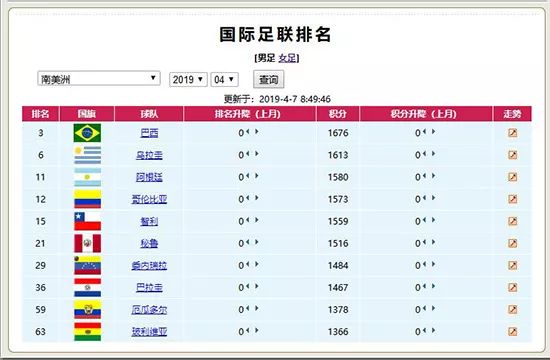The width and height of the screenshot is (550, 360).
Task: Click the 查询 search button
Action: pyautogui.click(x=269, y=80)
